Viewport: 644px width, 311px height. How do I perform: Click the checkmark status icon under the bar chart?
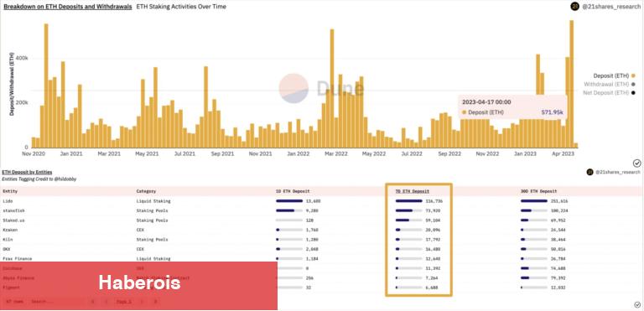pos(636,163)
